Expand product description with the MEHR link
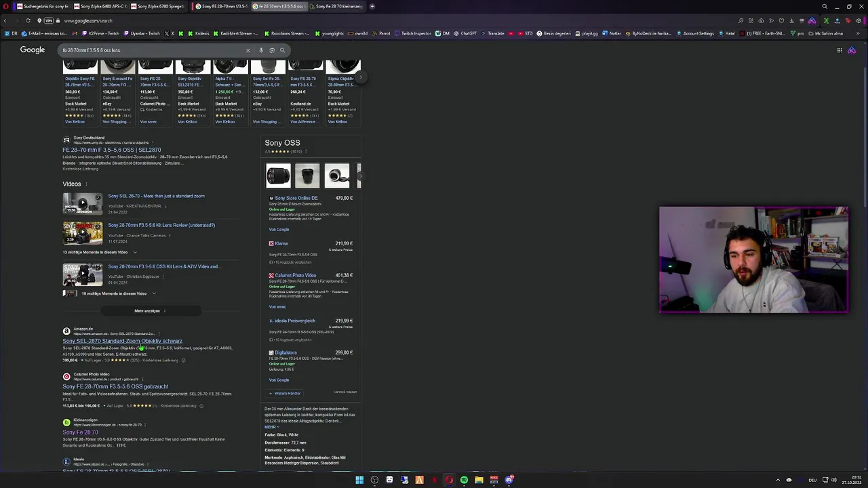Image resolution: width=868 pixels, height=488 pixels. [x=271, y=427]
